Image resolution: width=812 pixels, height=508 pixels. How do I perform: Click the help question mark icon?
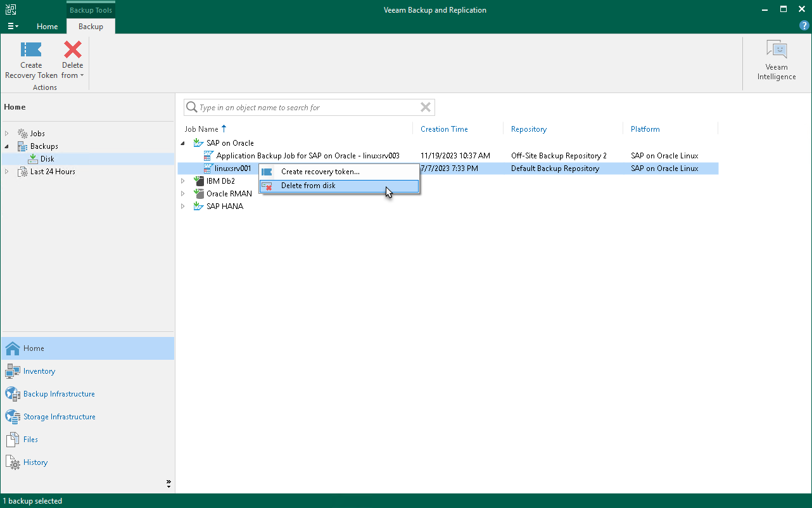(x=804, y=26)
